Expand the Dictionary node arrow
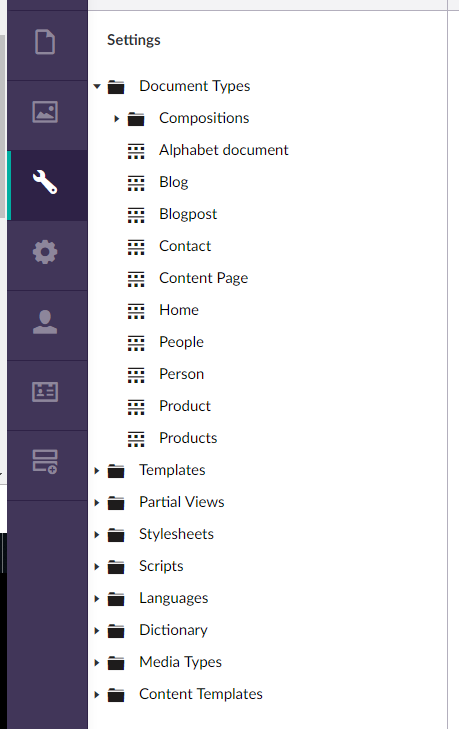Screen dimensions: 459x729 click(97, 630)
